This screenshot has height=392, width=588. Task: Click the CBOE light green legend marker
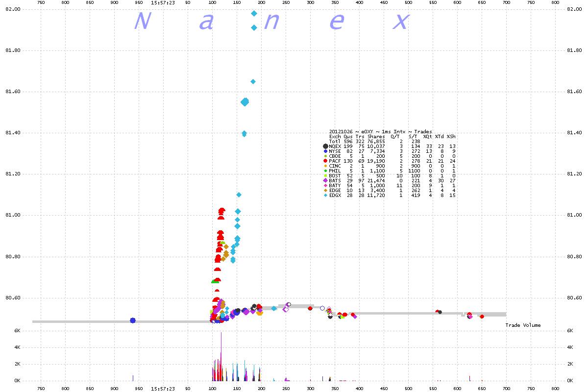[x=325, y=156]
